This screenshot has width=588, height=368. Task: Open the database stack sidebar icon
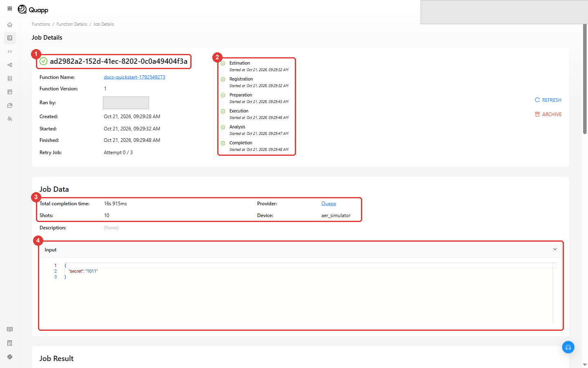(10, 79)
